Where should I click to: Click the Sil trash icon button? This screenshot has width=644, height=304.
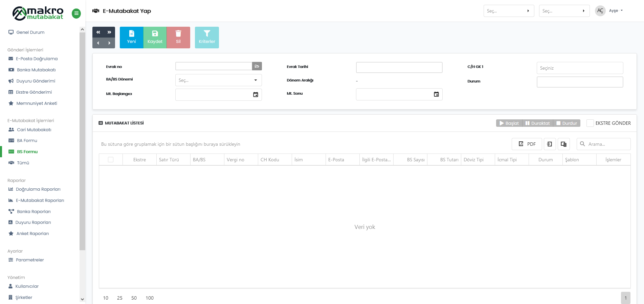coord(178,37)
